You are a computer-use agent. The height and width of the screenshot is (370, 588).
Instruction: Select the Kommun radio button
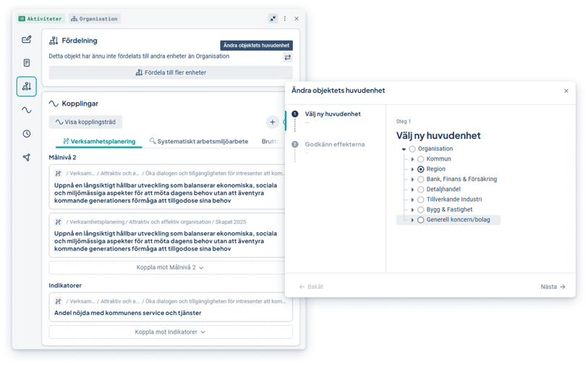pos(421,159)
